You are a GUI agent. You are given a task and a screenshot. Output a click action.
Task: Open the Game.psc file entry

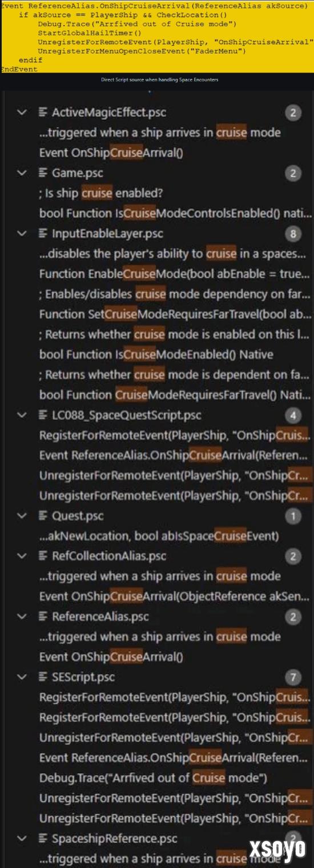[77, 173]
